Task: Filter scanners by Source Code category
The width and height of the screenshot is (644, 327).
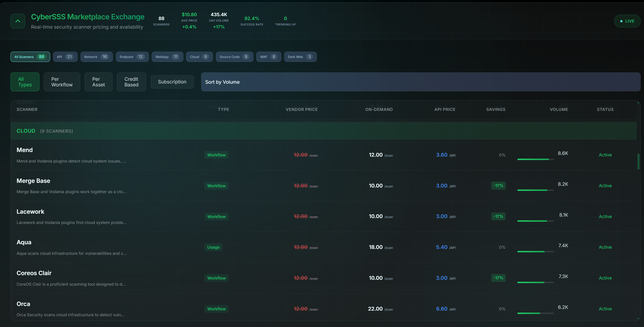Action: pyautogui.click(x=234, y=57)
